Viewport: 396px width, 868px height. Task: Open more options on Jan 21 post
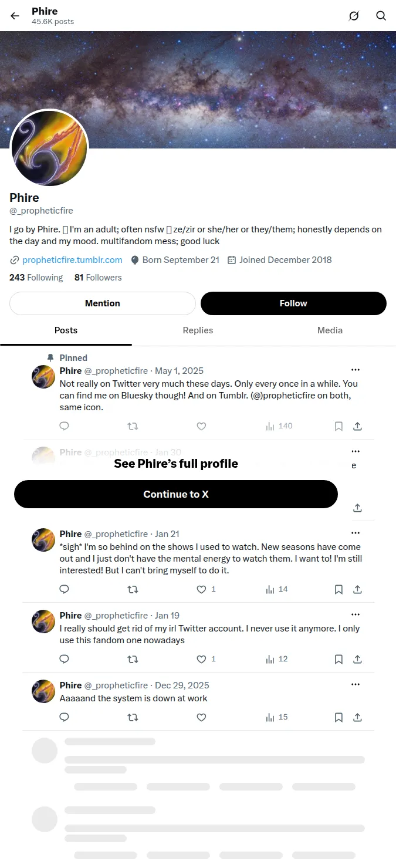[x=356, y=533]
